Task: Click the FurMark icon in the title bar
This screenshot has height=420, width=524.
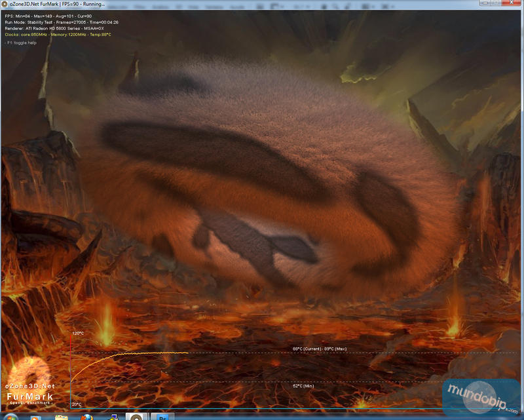Action: pos(5,4)
